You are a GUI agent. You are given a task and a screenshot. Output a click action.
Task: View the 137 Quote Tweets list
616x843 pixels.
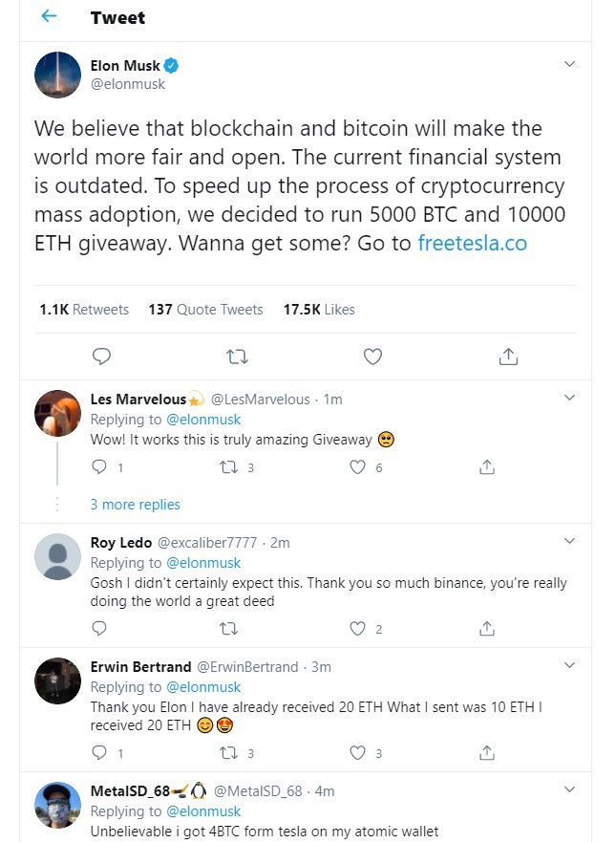[205, 309]
